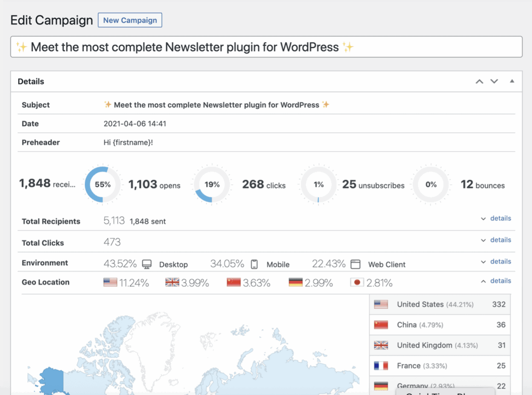Click the 473 total clicks value

112,242
